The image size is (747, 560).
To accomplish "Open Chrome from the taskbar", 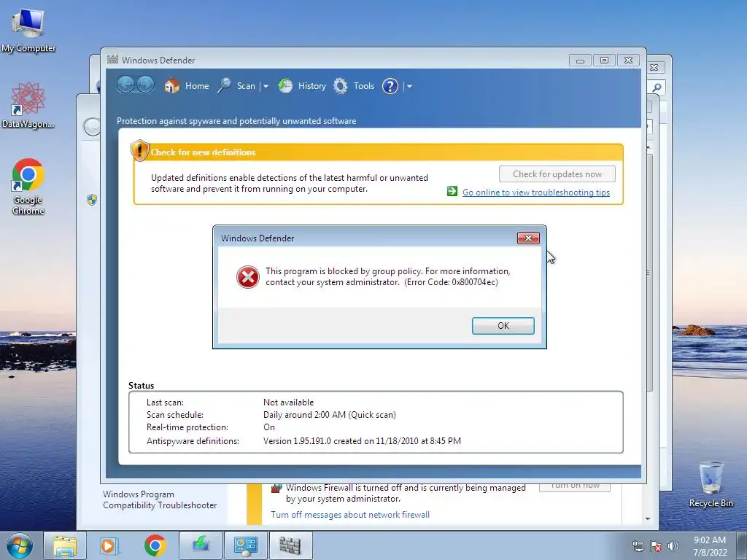I will (155, 545).
